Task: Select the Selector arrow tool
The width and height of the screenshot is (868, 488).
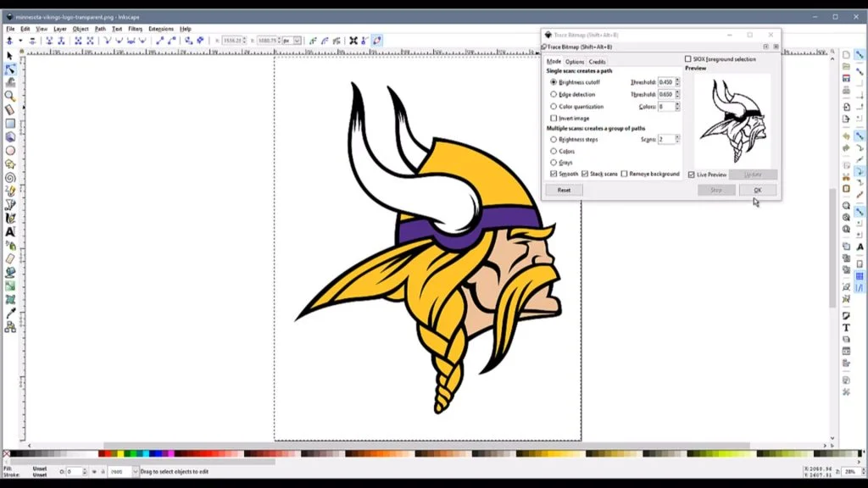Action: click(x=10, y=56)
